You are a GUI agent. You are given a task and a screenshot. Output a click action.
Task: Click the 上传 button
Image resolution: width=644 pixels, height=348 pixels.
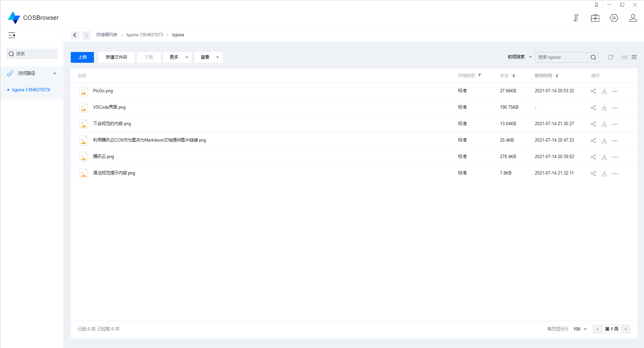coord(82,57)
